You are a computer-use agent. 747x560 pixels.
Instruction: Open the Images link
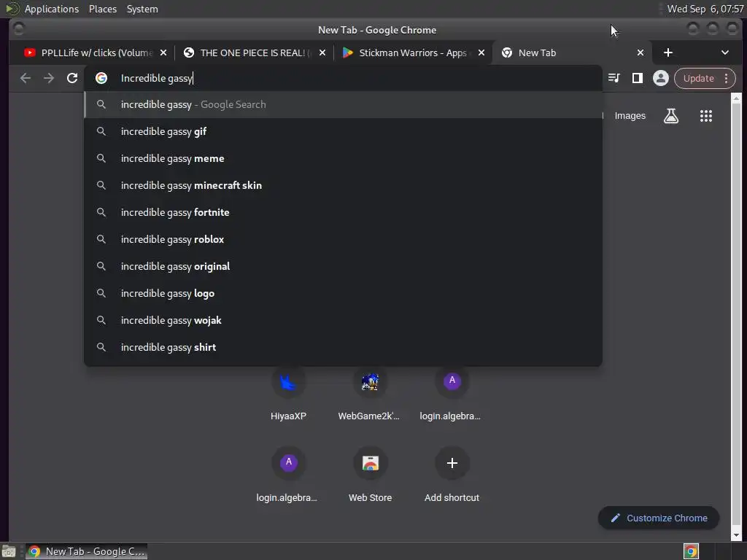(630, 116)
